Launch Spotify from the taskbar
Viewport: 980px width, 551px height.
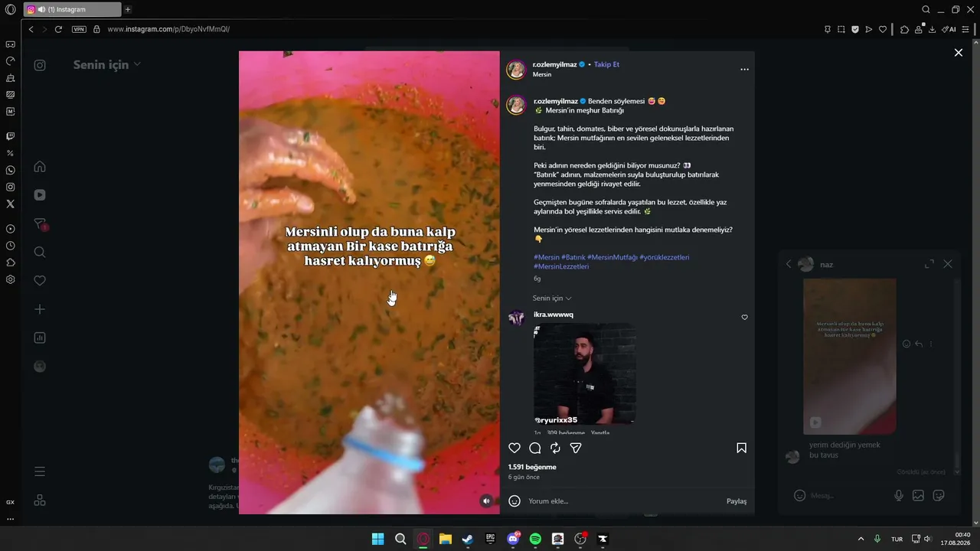tap(535, 539)
